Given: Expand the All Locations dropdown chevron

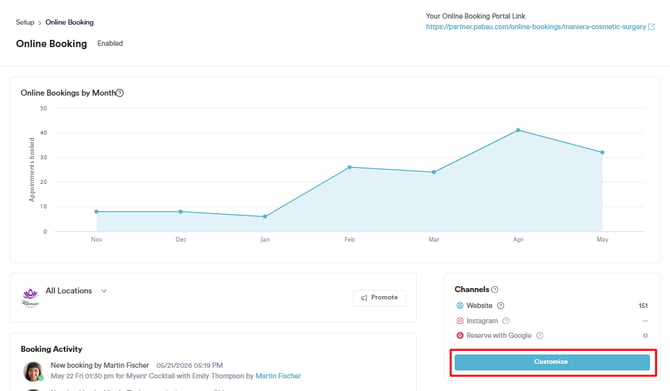Looking at the screenshot, I should point(104,291).
